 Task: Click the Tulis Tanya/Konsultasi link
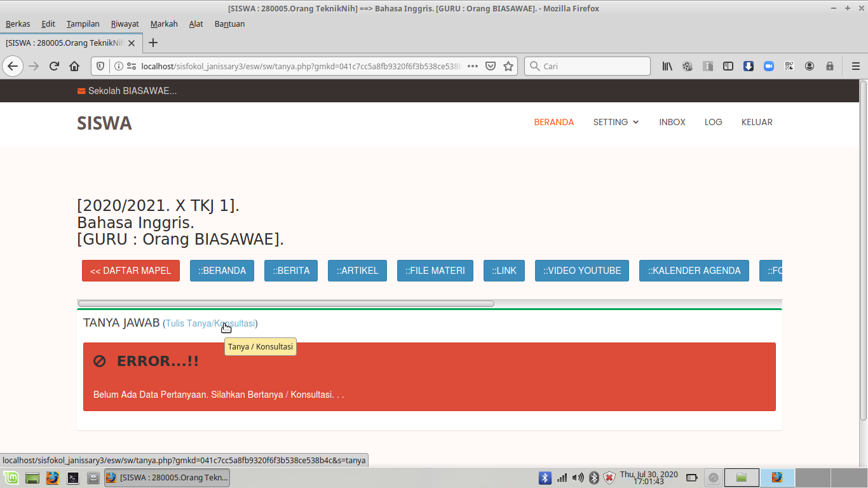click(210, 323)
